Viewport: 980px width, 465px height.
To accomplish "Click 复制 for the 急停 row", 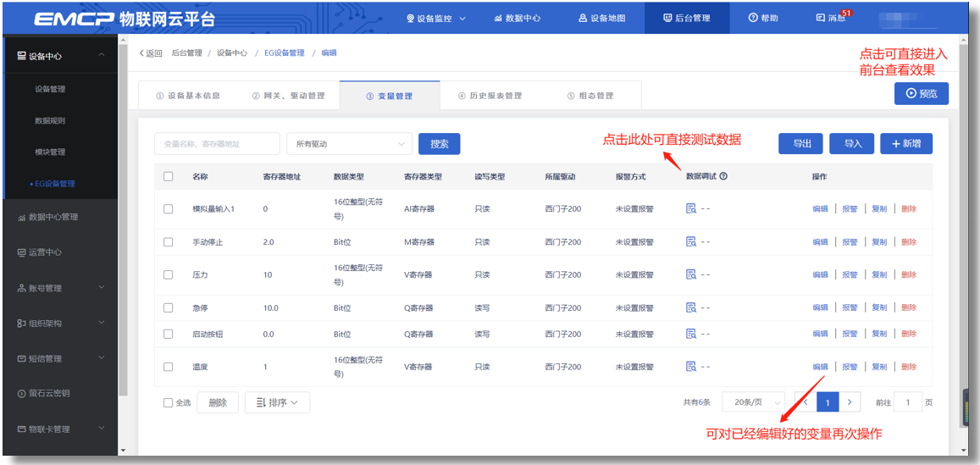I will tap(878, 307).
